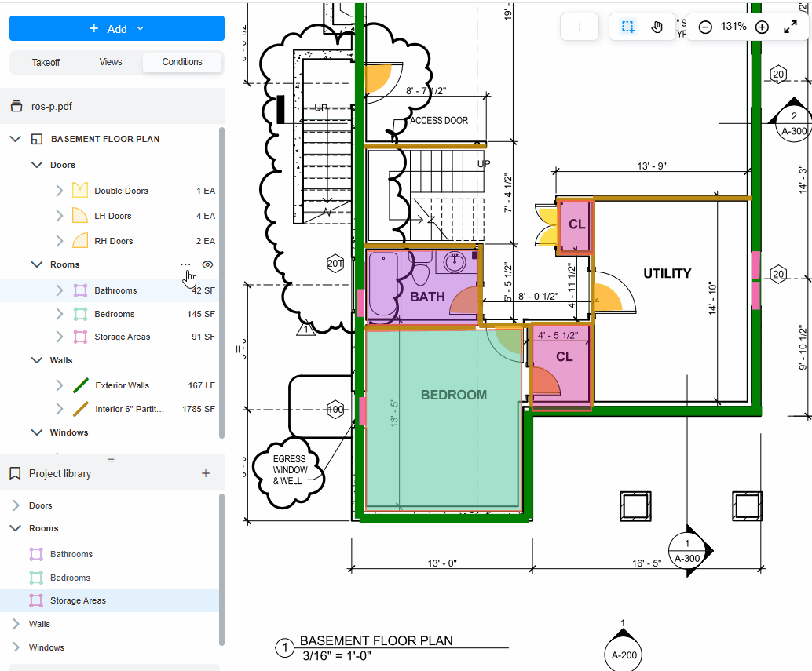Viewport: 812px width, 671px height.
Task: Click the crosshair tool in the toolbar
Action: (580, 26)
